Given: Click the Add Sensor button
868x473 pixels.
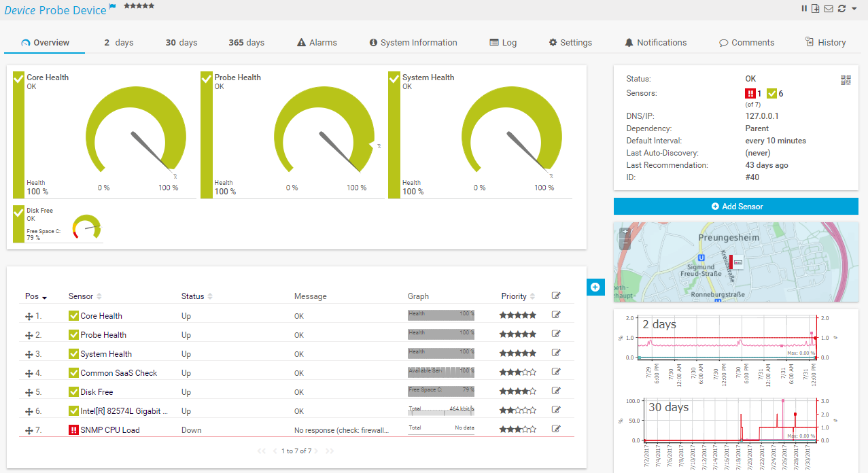Looking at the screenshot, I should 736,207.
